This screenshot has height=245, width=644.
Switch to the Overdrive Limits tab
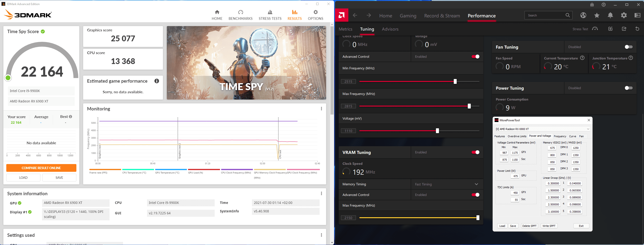(x=517, y=136)
